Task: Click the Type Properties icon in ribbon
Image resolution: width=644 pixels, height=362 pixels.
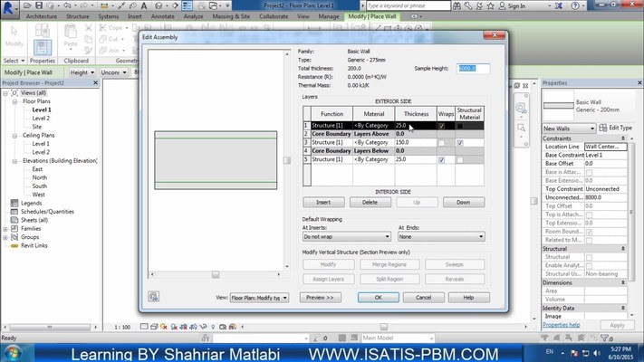Action: tap(43, 31)
